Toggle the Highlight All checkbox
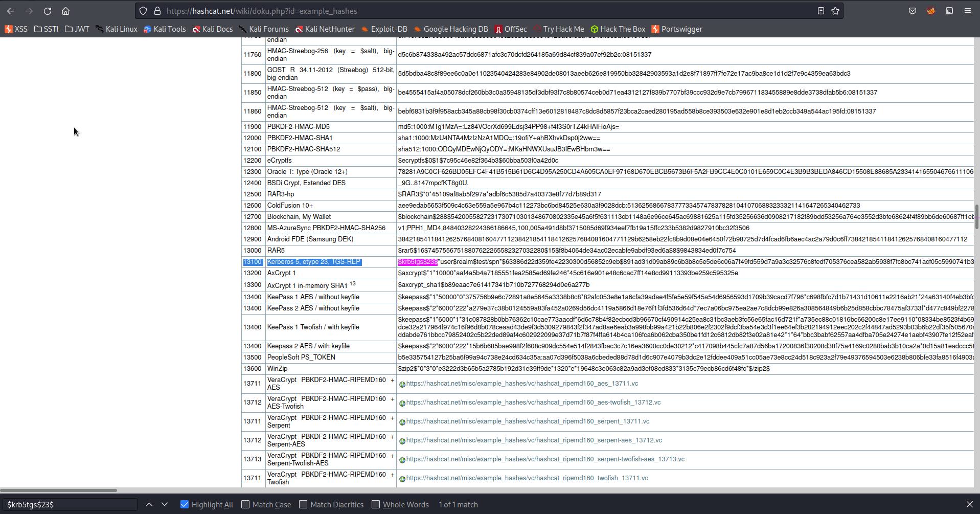Screen dimensions: 980x514 click(x=185, y=505)
